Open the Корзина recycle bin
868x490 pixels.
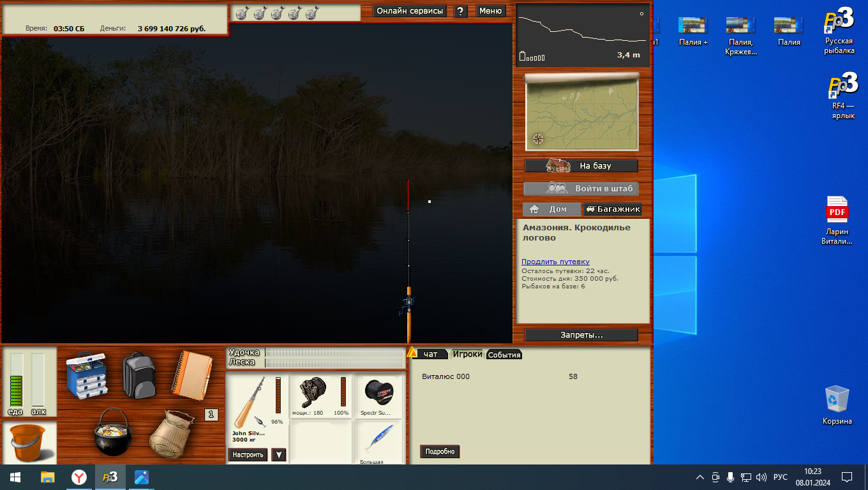click(837, 405)
